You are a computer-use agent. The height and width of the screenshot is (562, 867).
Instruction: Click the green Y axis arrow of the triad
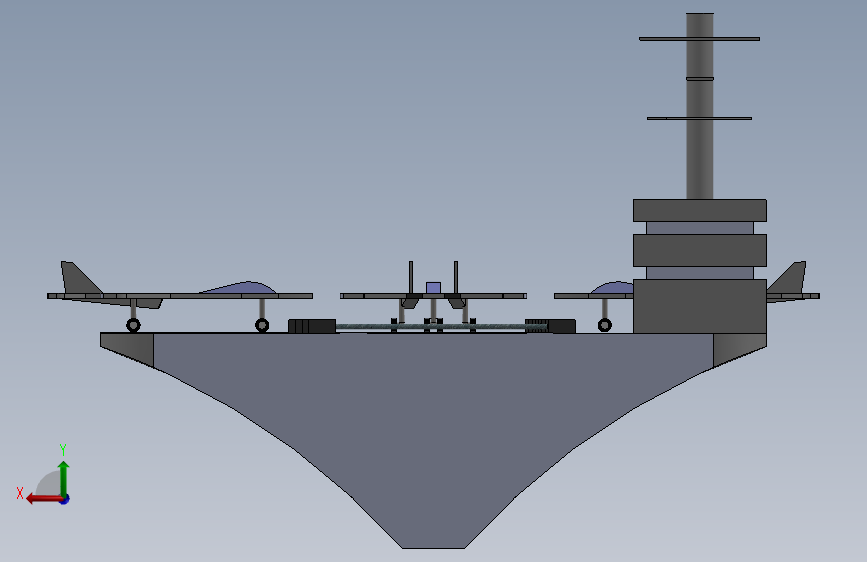(x=64, y=478)
